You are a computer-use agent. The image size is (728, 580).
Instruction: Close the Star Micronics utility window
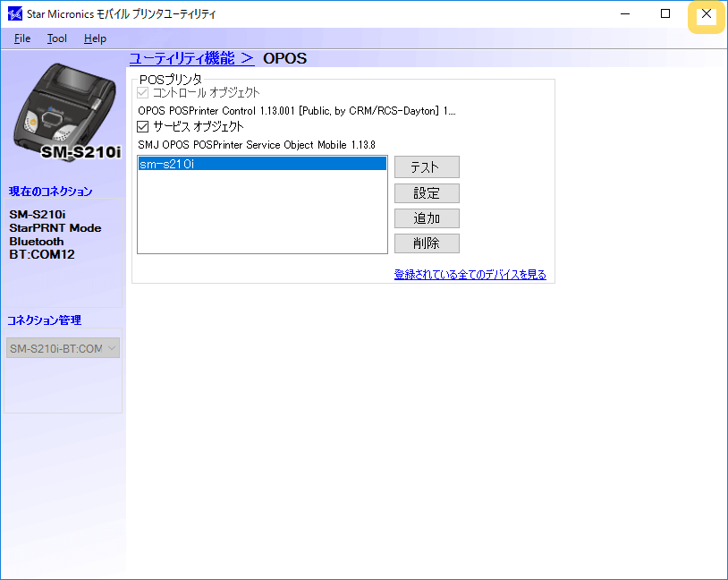pyautogui.click(x=706, y=14)
